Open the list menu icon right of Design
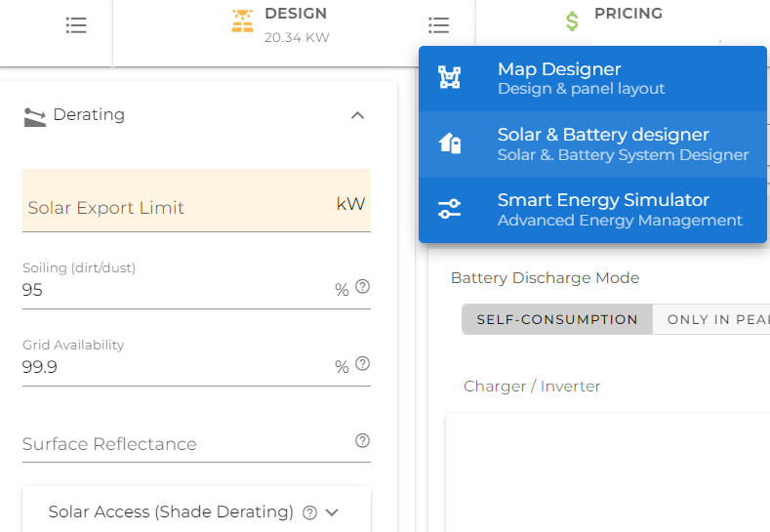Viewport: 770px width, 532px height. pyautogui.click(x=438, y=25)
